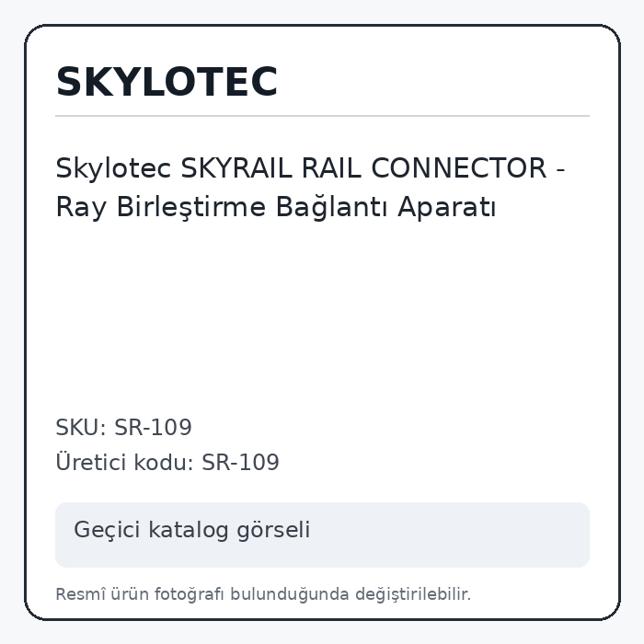Click the blank area between title and SKU
The image size is (644, 644).
tap(322, 316)
